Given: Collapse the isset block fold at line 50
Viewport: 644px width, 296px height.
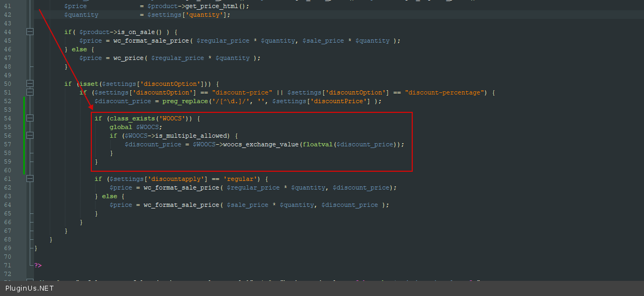Looking at the screenshot, I should coord(30,84).
